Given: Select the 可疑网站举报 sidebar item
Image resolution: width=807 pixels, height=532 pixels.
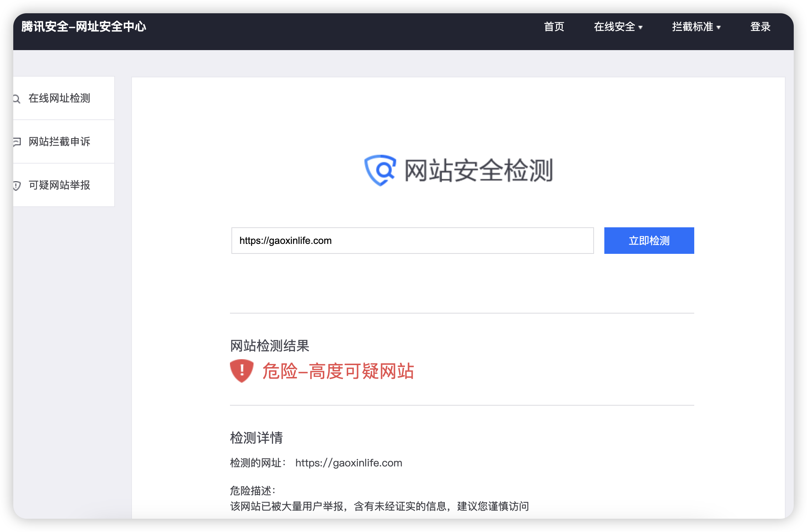Looking at the screenshot, I should [59, 185].
